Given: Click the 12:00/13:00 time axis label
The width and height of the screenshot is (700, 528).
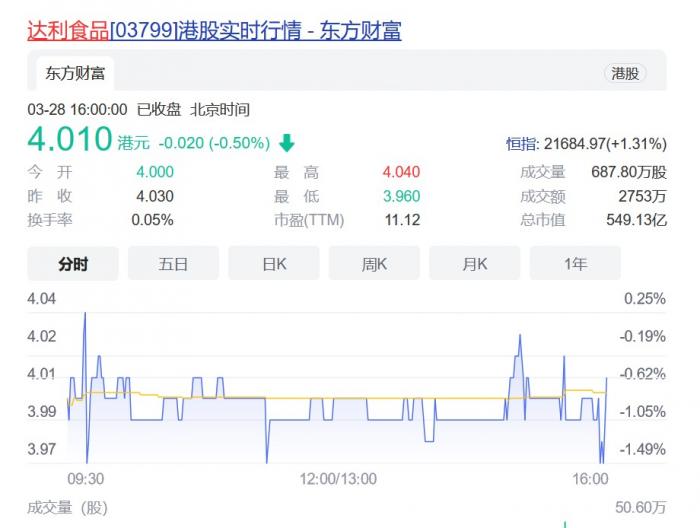Looking at the screenshot, I should pos(338,479).
